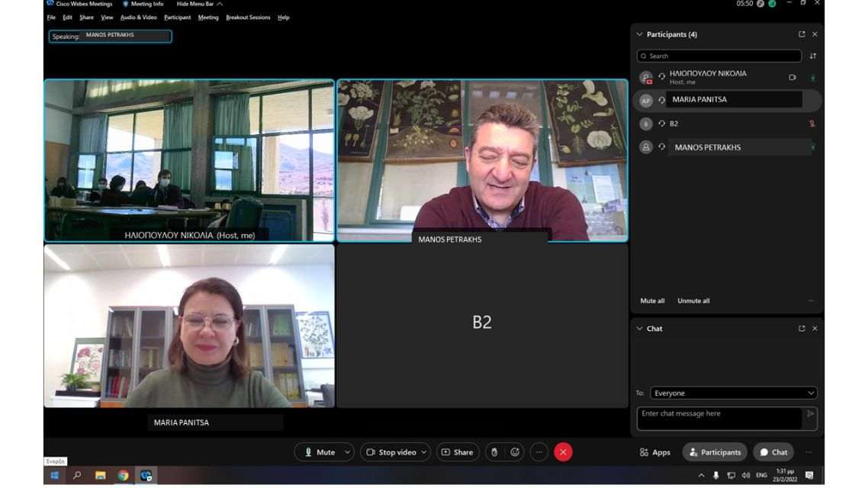Toggle the Chat panel button
868x488 pixels.
pyautogui.click(x=773, y=452)
